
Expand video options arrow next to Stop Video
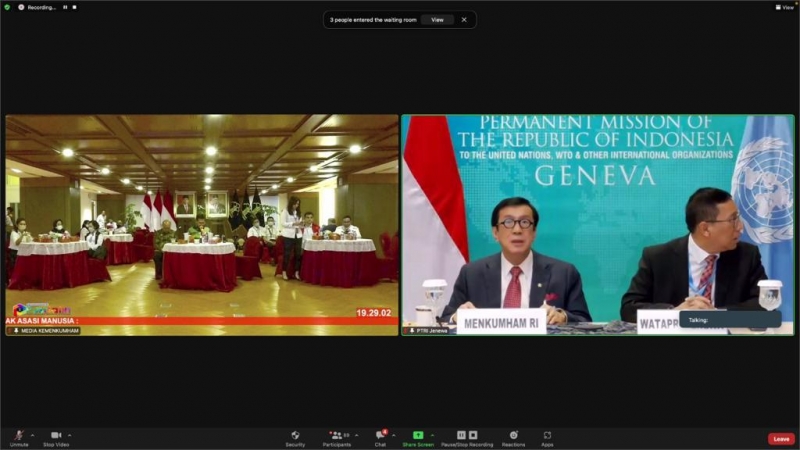[x=69, y=435]
